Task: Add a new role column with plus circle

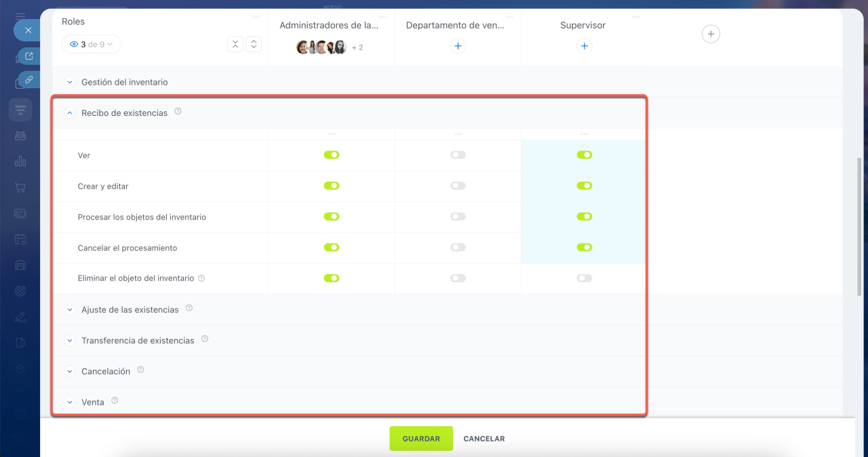Action: coord(710,34)
